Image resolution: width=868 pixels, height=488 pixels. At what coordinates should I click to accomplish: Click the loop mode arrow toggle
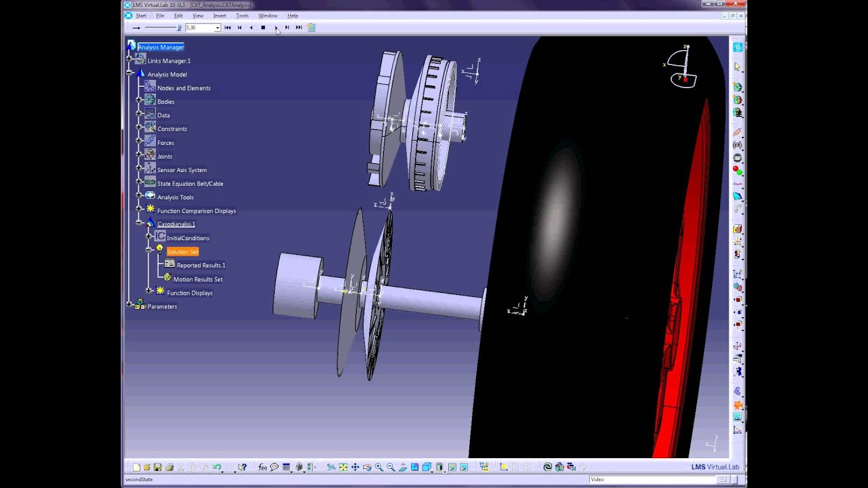click(x=136, y=28)
